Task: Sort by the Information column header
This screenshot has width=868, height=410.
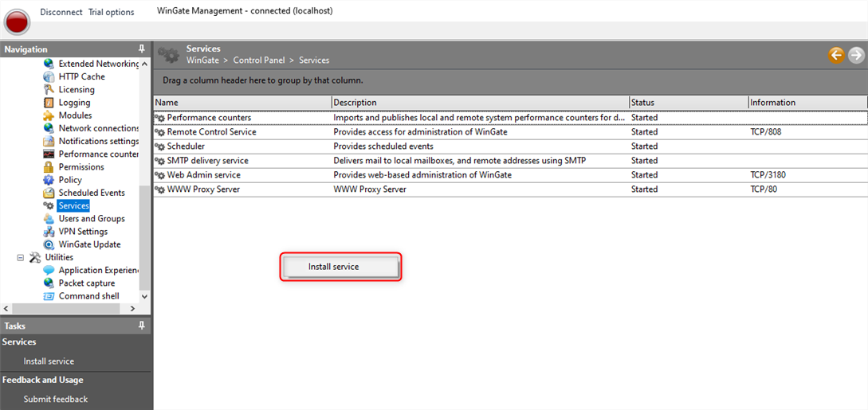Action: (x=807, y=102)
